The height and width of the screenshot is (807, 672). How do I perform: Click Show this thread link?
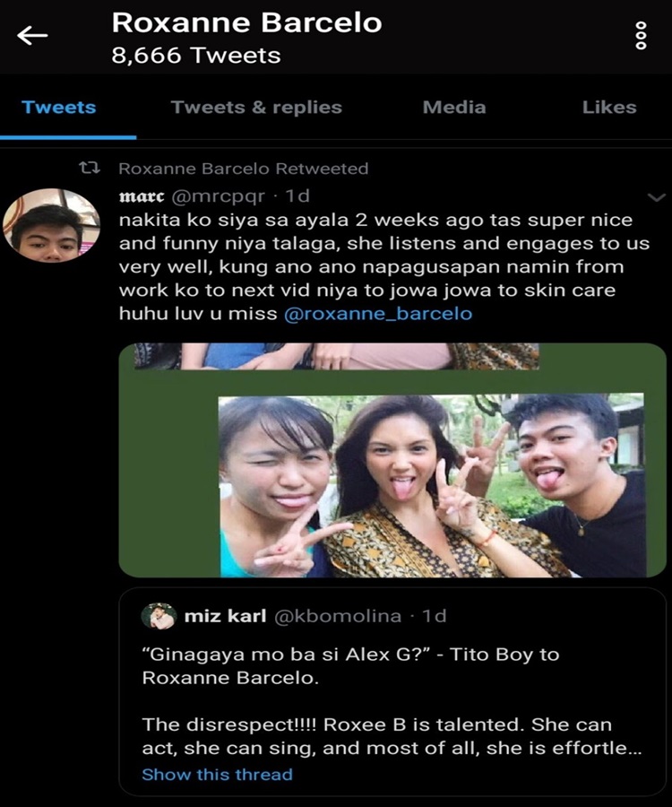(217, 774)
